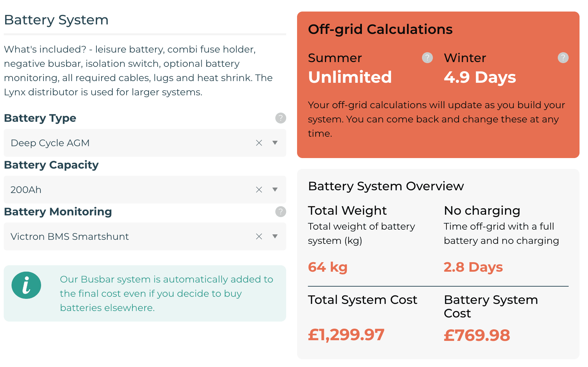
Task: Click the 4.9 Days winter value
Action: pos(480,77)
